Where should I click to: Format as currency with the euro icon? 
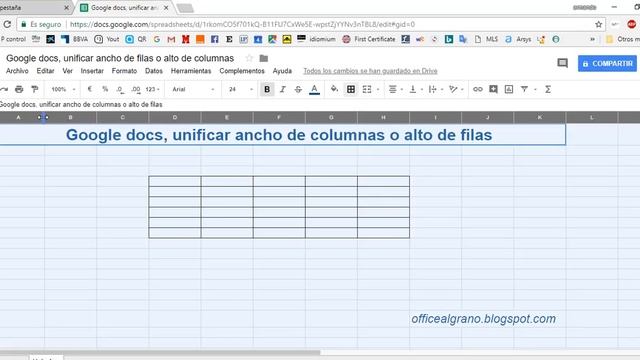pyautogui.click(x=89, y=89)
